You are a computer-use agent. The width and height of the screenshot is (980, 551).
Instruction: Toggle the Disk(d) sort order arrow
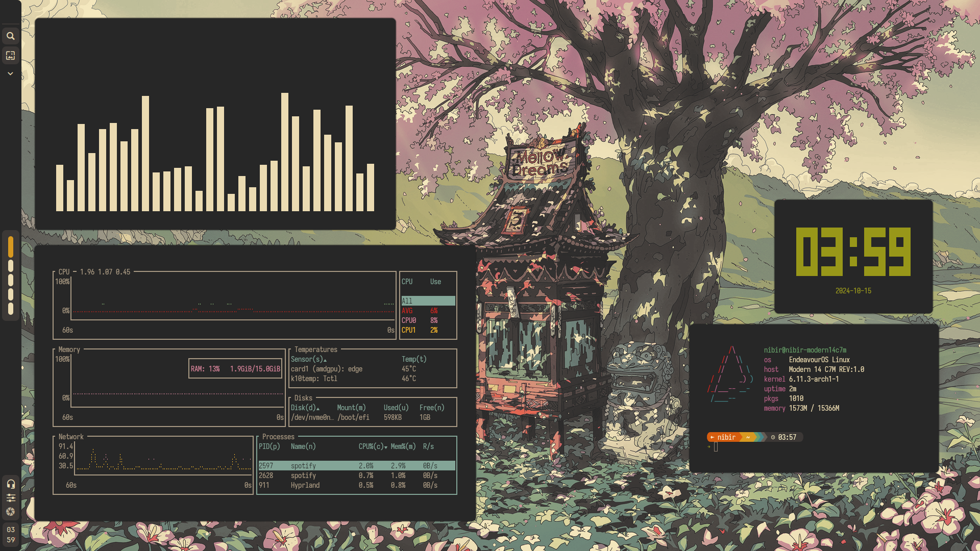(x=319, y=408)
